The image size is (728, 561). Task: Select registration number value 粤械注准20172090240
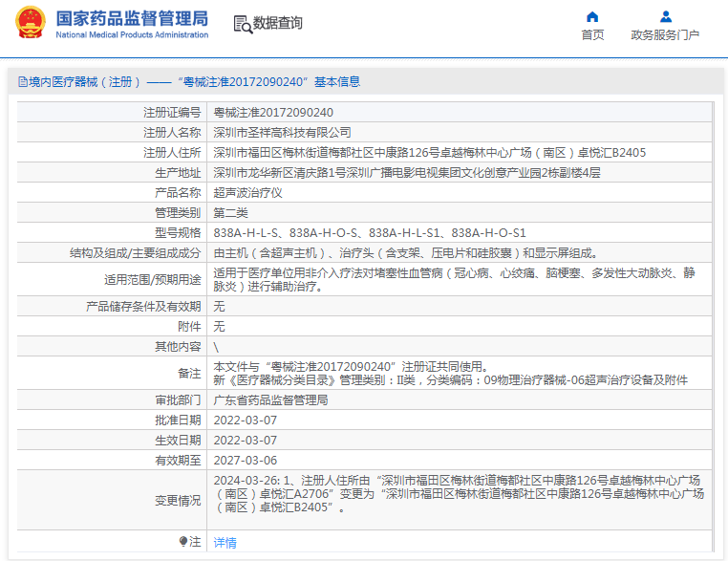coord(273,113)
